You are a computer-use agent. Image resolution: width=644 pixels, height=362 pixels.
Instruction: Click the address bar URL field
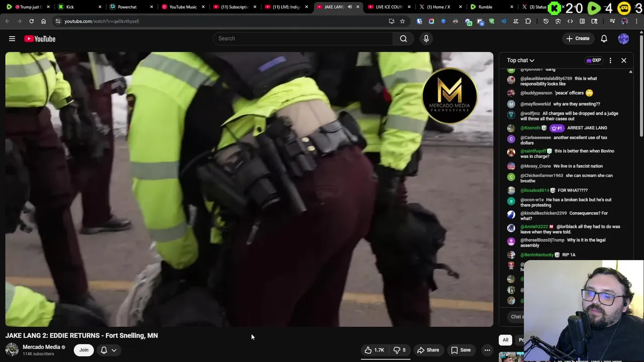point(221,21)
